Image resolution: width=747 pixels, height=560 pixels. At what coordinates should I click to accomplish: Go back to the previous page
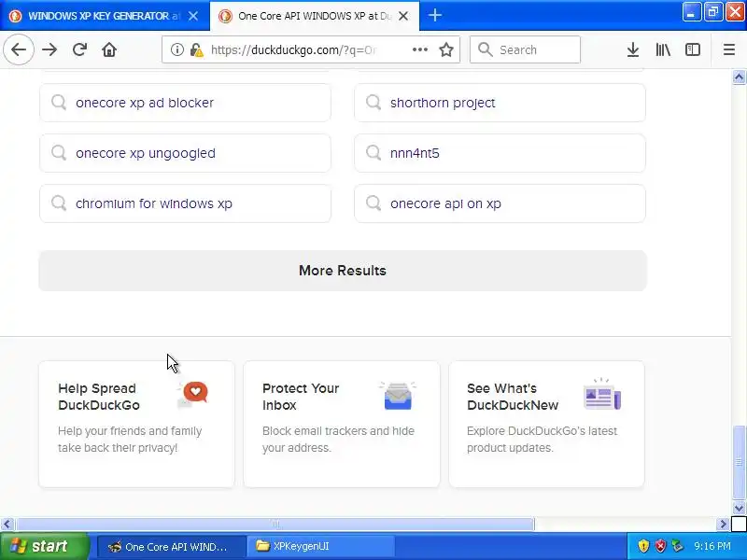tap(19, 49)
